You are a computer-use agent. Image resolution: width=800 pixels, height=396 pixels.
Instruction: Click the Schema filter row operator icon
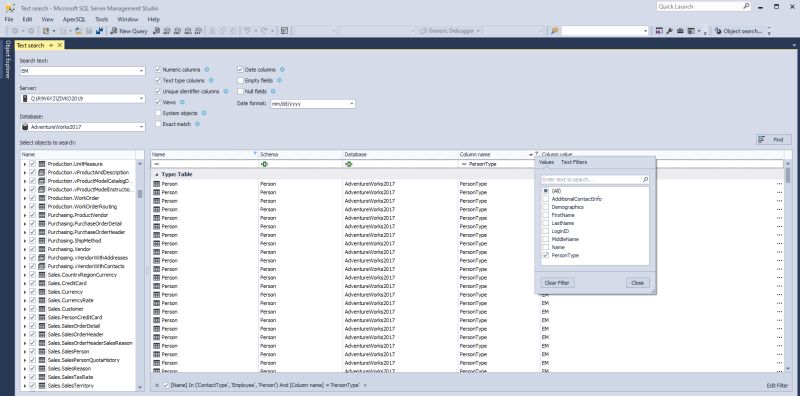(x=264, y=164)
